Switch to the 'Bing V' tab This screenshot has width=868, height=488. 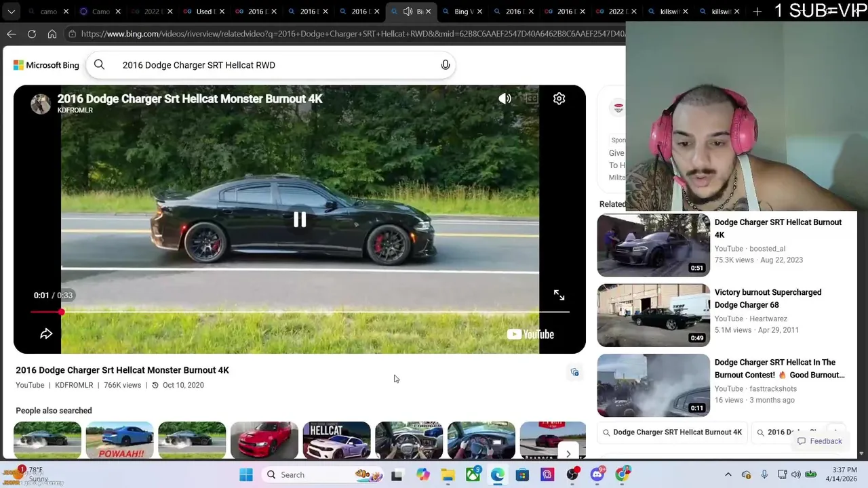click(x=463, y=12)
